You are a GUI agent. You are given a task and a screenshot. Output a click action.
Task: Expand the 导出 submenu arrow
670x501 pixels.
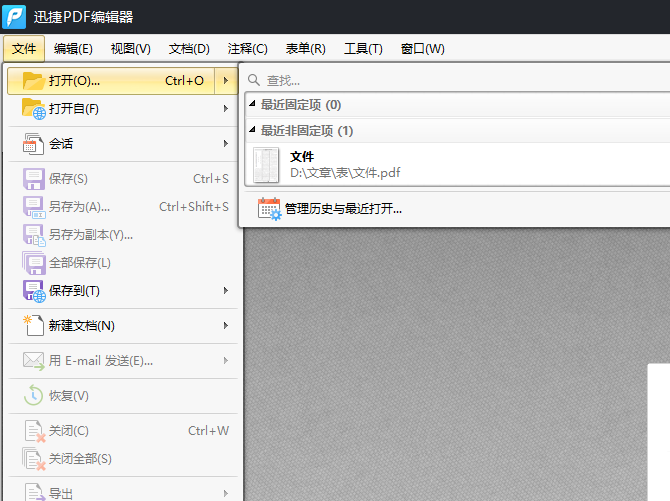(226, 493)
